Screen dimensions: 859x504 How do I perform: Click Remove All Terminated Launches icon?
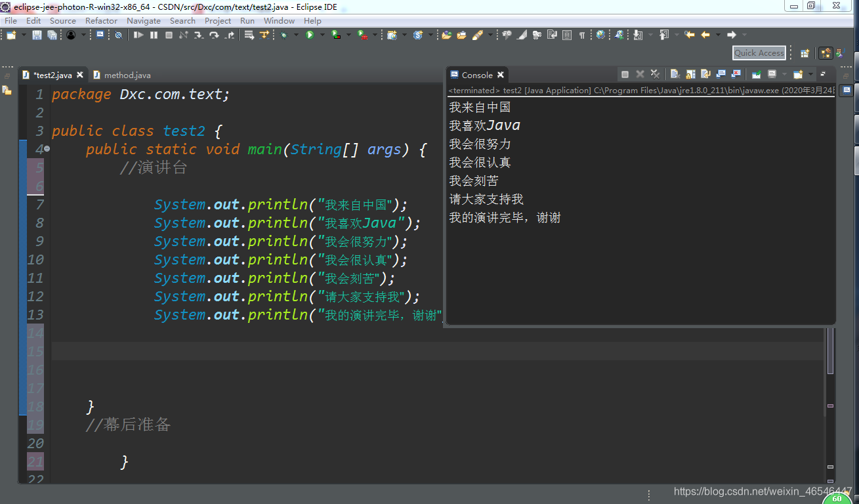pos(655,74)
